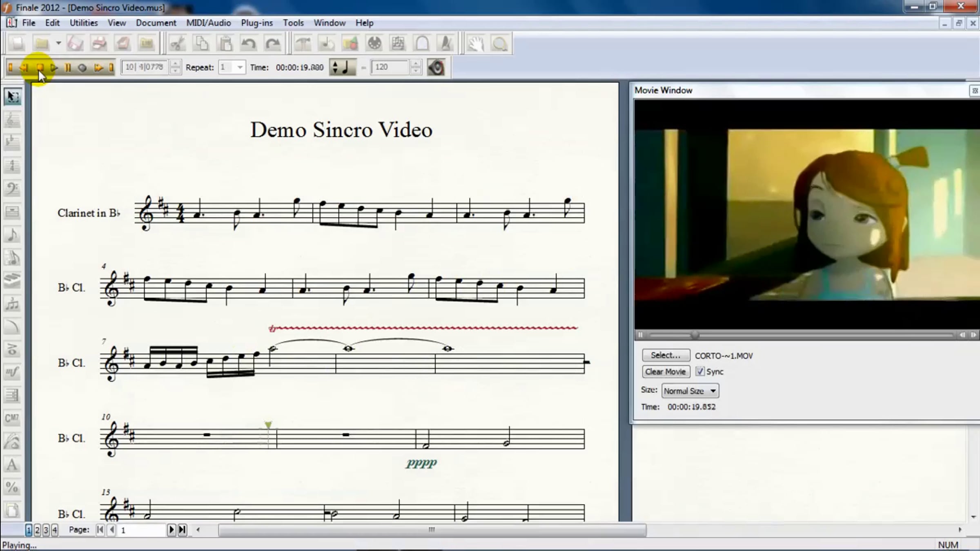Open the MIDI/Audio menu

pyautogui.click(x=208, y=23)
